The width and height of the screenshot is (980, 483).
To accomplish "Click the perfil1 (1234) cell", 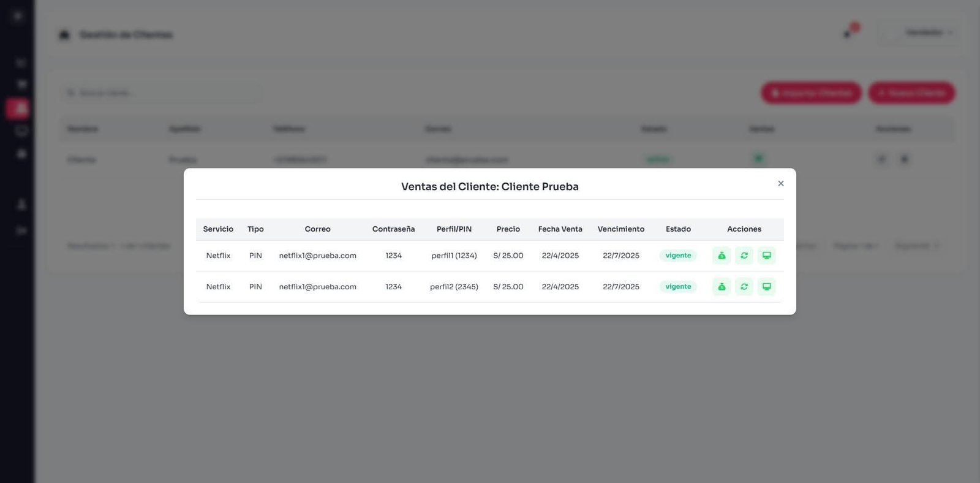I will tap(454, 256).
